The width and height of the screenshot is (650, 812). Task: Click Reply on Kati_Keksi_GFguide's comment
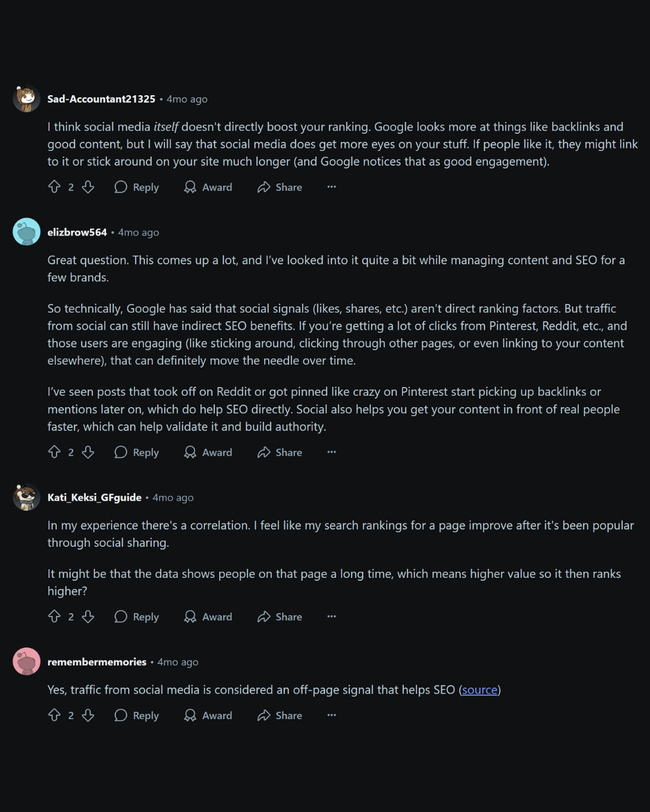coord(136,616)
